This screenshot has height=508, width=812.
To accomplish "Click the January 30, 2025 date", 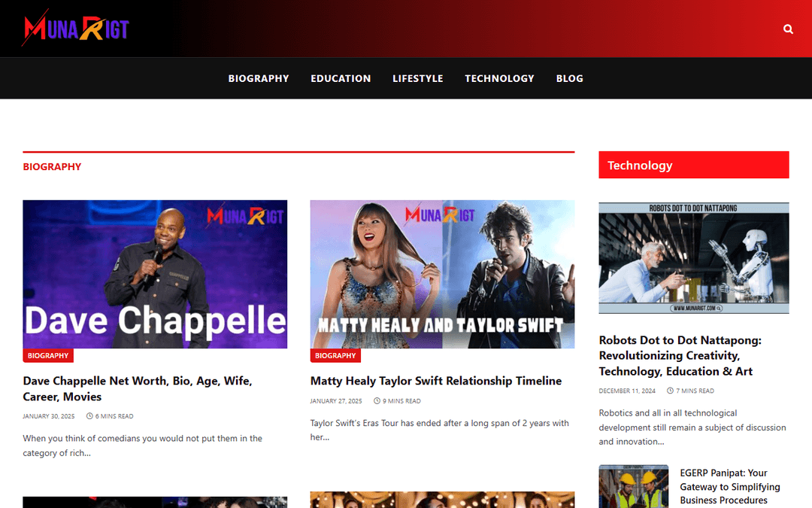I will tap(49, 416).
